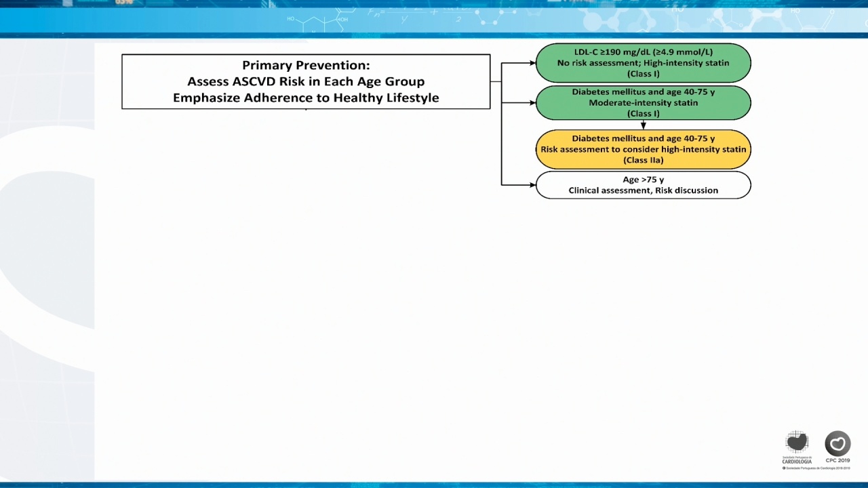Click the CPC 2019 heart logo

(837, 447)
